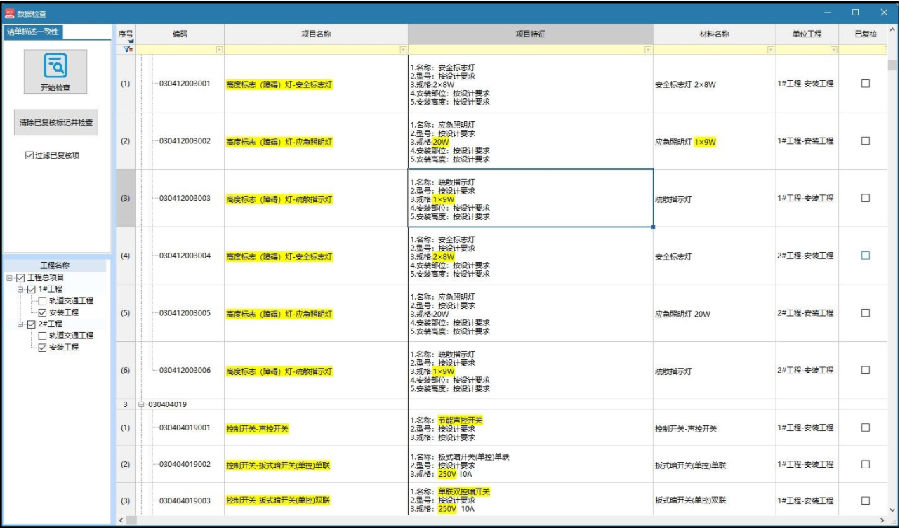Toggle the 过滤已复核项 checkbox

click(29, 155)
